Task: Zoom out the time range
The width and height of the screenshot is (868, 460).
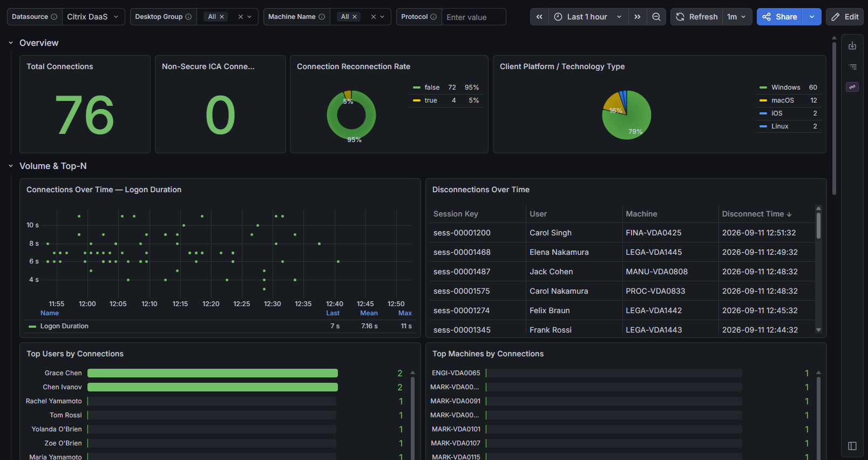Action: coord(656,17)
